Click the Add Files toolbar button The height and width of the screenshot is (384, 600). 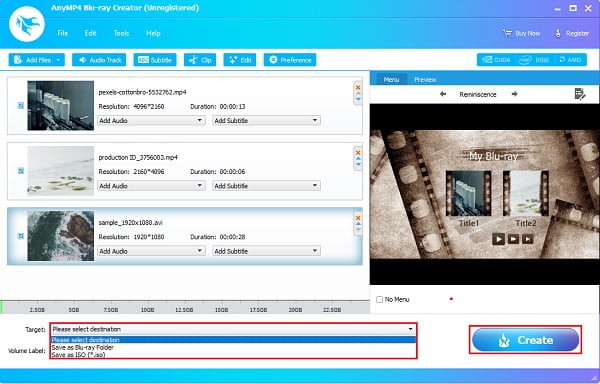pyautogui.click(x=32, y=60)
